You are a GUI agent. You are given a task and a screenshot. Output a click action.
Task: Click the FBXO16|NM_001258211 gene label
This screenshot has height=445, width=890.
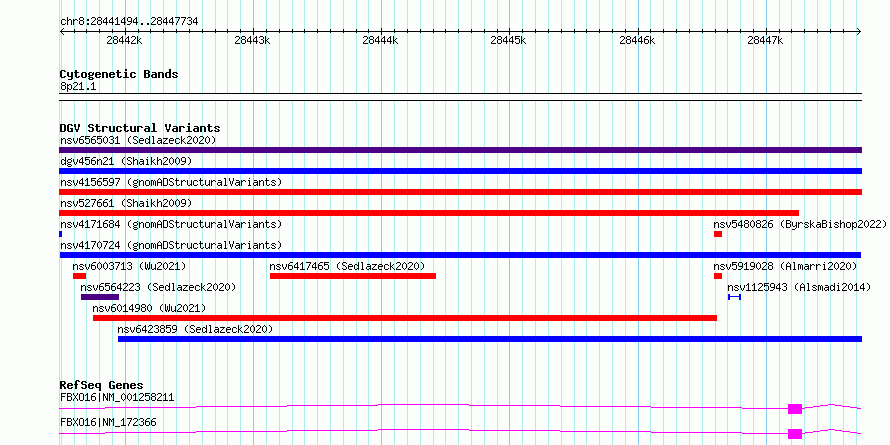click(x=117, y=397)
